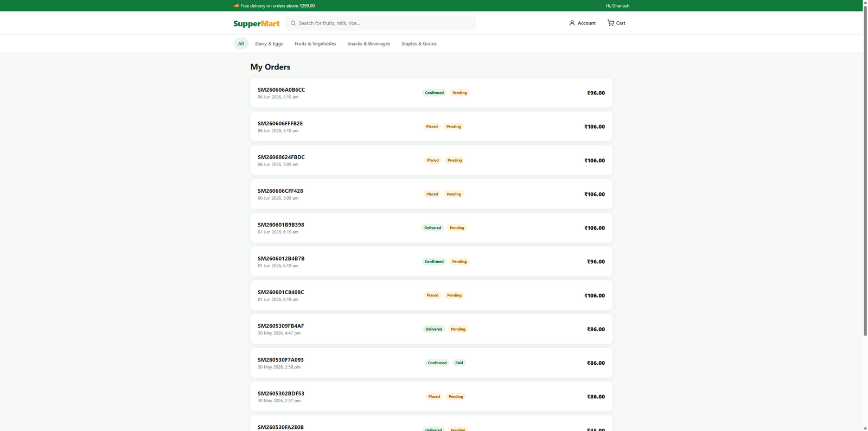The height and width of the screenshot is (431, 868).
Task: View order SM260530F7A093
Action: click(x=431, y=363)
